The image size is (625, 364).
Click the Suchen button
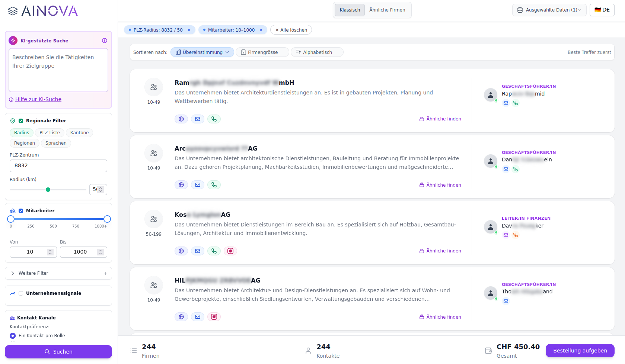(x=58, y=351)
